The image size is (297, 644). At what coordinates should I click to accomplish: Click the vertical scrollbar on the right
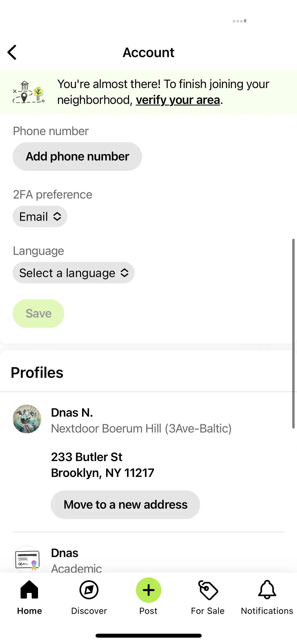293,334
